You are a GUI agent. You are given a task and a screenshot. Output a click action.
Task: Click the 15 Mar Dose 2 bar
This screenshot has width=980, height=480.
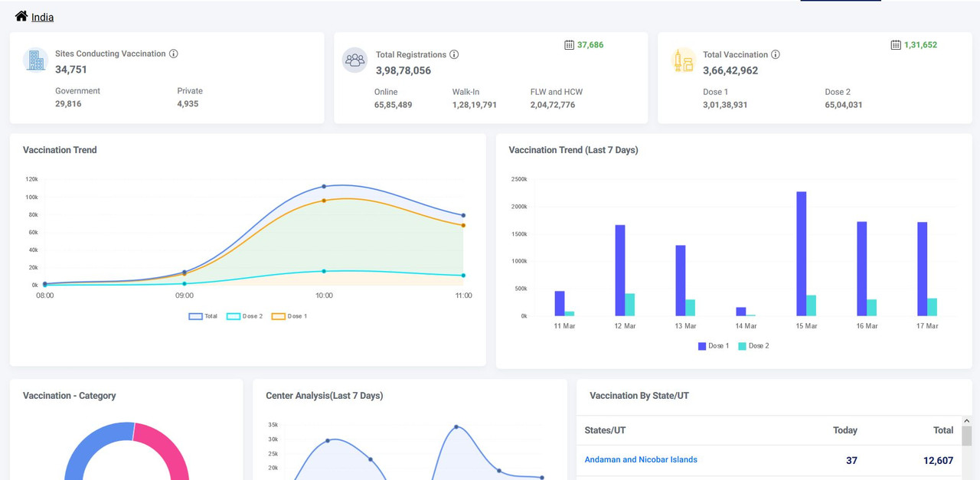811,305
